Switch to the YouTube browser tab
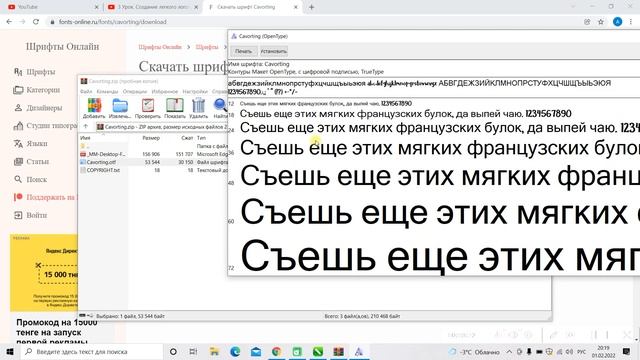The width and height of the screenshot is (640, 360). click(x=51, y=7)
